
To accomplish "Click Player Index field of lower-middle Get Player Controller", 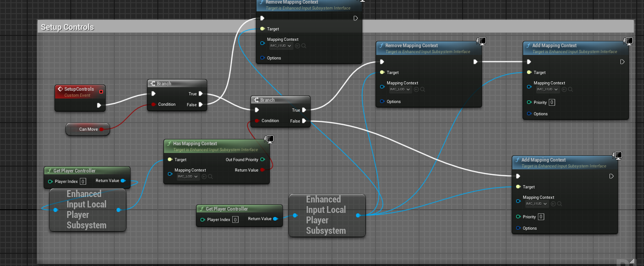I will click(x=235, y=220).
